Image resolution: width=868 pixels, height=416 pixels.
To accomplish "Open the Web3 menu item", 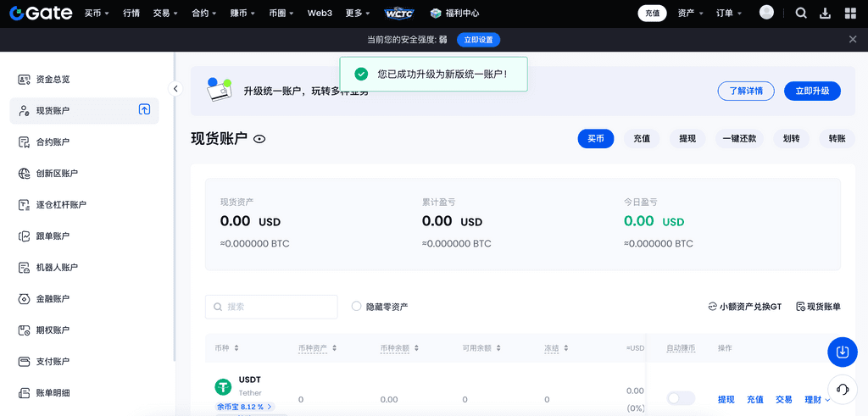I will [320, 14].
